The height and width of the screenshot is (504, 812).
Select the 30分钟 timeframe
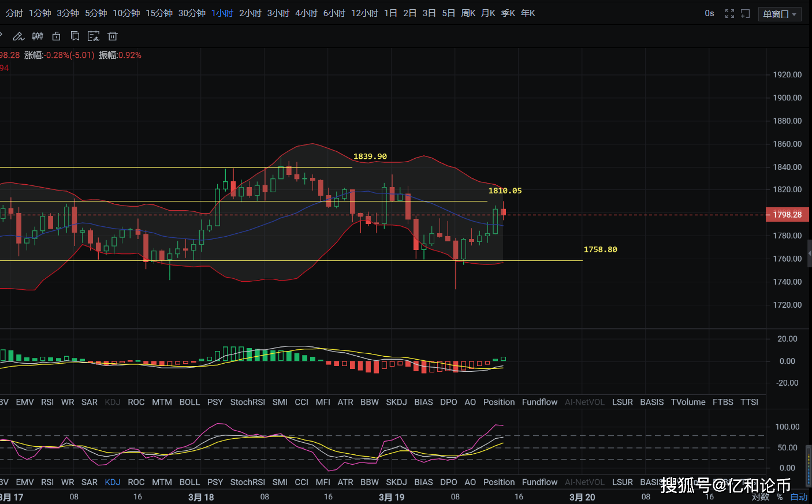pyautogui.click(x=192, y=13)
